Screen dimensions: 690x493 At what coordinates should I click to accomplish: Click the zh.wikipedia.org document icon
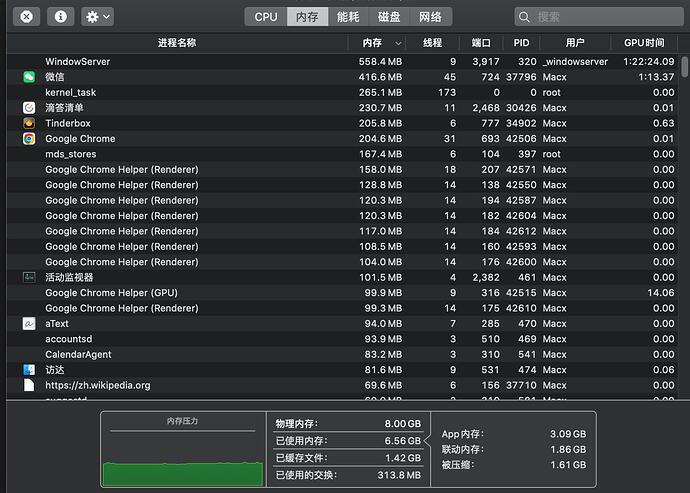29,385
